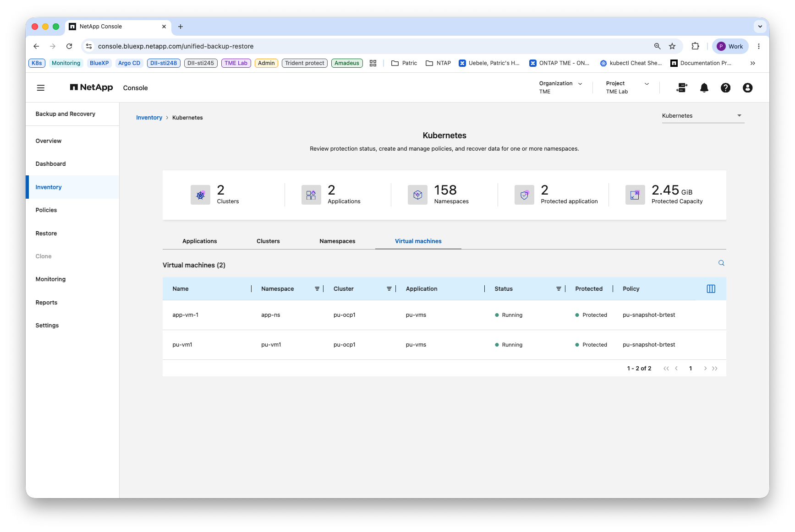This screenshot has height=532, width=795.
Task: Open the Trident protect bookmark
Action: click(x=305, y=63)
